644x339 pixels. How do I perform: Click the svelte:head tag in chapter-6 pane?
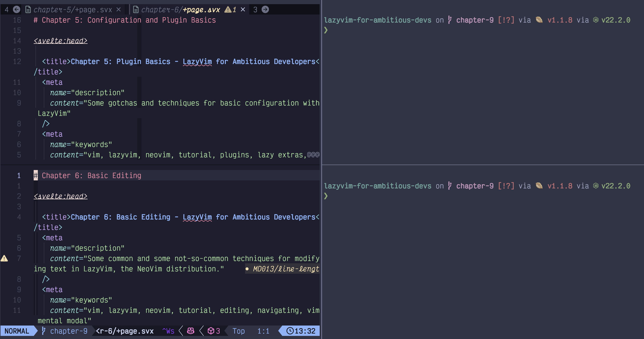click(60, 196)
